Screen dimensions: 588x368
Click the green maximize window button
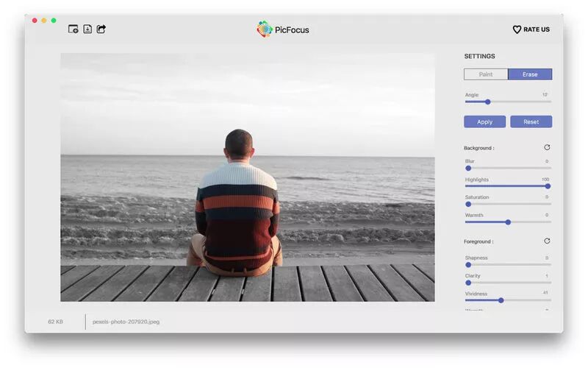click(x=54, y=21)
